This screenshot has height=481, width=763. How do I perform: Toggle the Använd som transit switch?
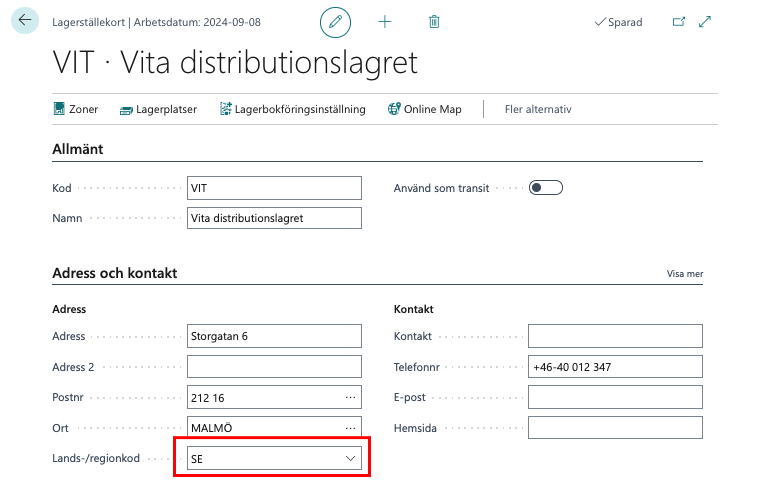click(x=546, y=187)
